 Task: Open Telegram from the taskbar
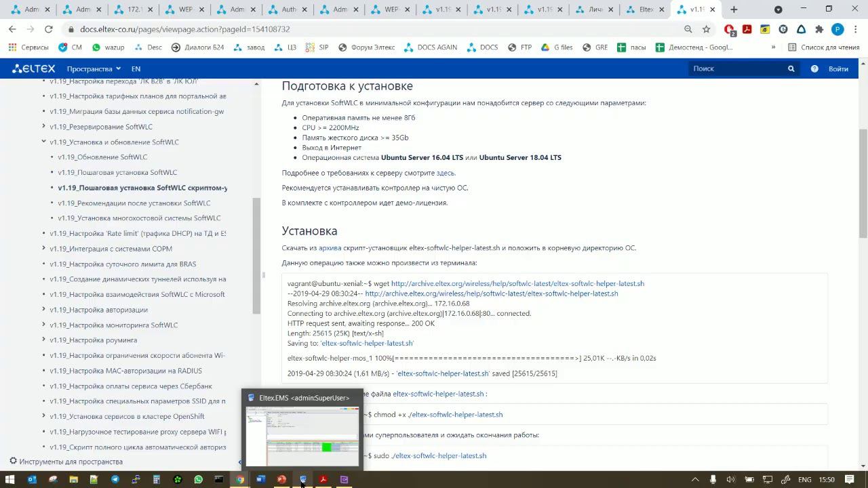tap(115, 480)
